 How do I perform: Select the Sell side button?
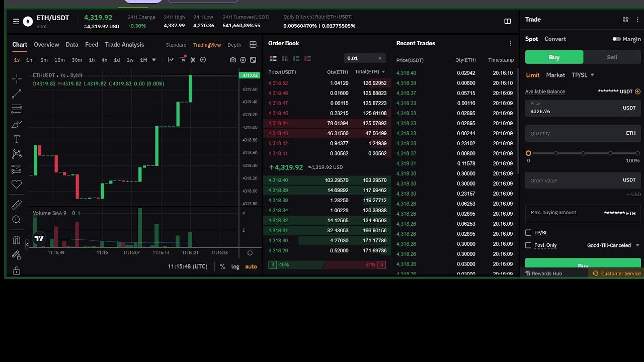coord(612,57)
